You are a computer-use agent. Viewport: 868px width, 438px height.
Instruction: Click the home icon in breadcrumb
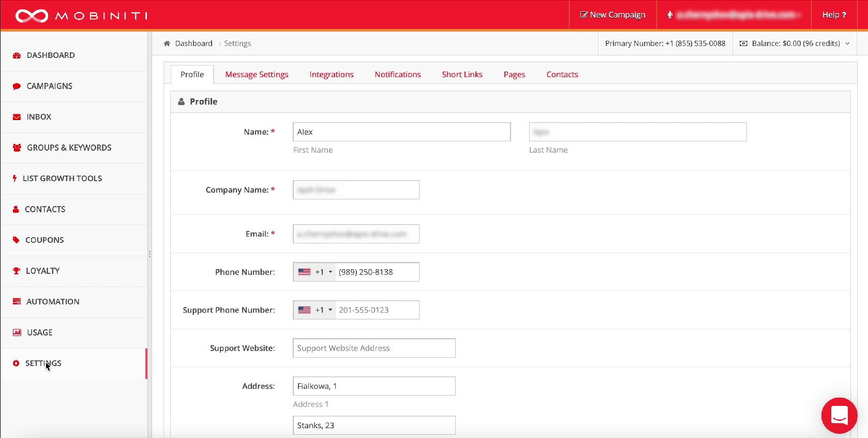pos(167,43)
